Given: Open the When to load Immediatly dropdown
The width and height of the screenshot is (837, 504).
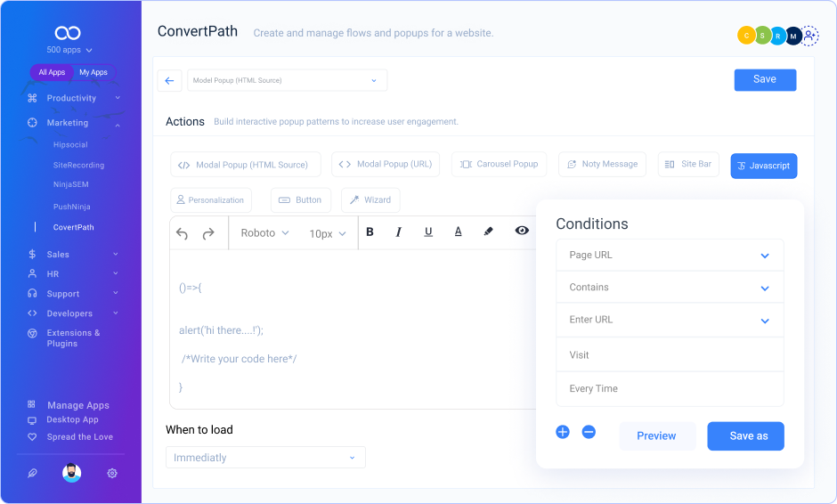Looking at the screenshot, I should (x=265, y=458).
